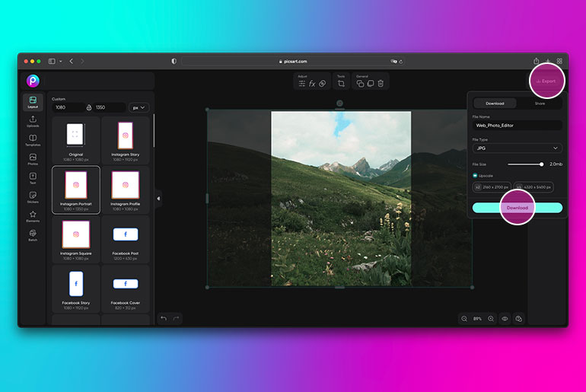This screenshot has height=392, width=586.
Task: Collapse the layout side panel arrow
Action: pyautogui.click(x=158, y=199)
